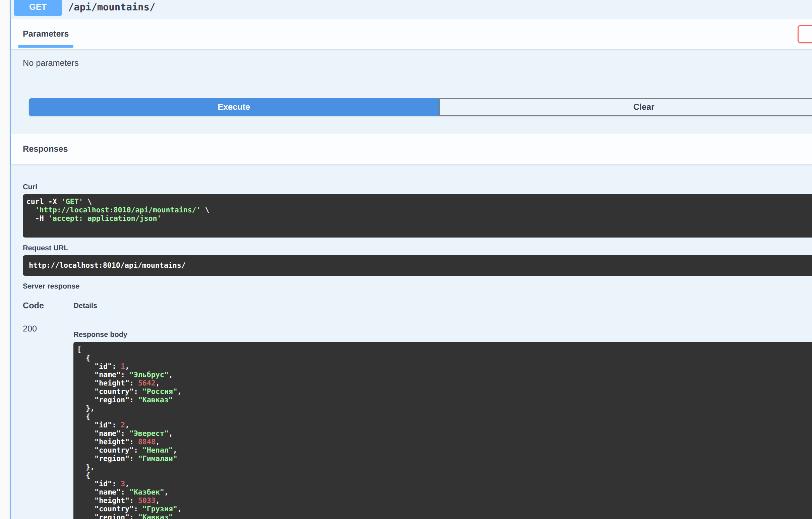Screen dimensions: 812x519
Task: Execute the GET /api/mountains/ request
Action: (234, 107)
